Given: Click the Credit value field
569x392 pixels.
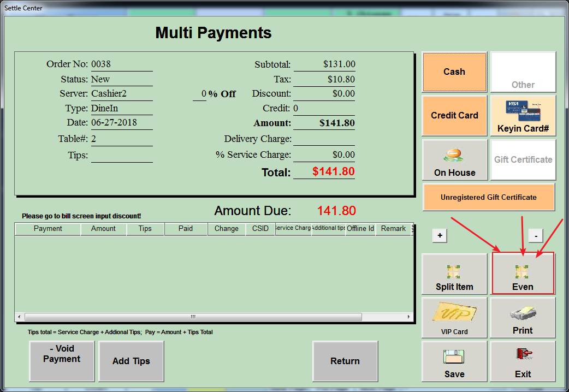Looking at the screenshot, I should [324, 109].
